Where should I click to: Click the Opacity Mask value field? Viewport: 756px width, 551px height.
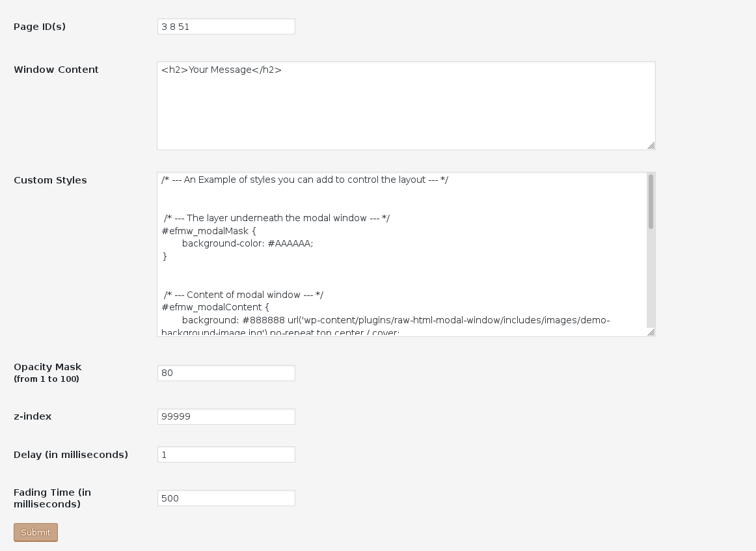tap(226, 373)
